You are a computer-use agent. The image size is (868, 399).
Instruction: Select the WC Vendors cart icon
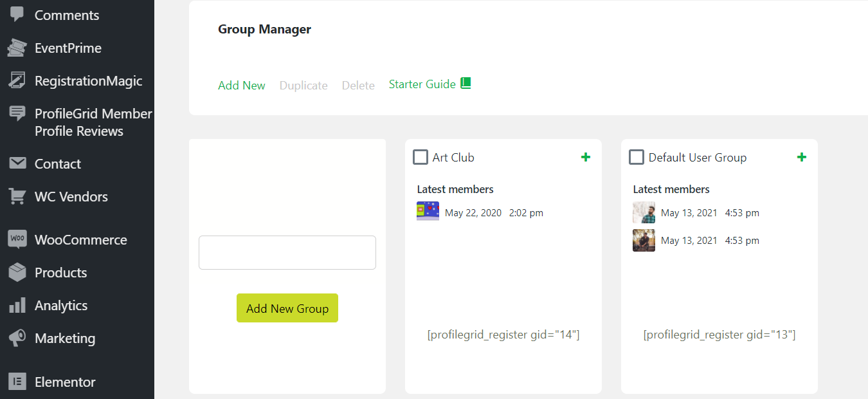pyautogui.click(x=18, y=196)
